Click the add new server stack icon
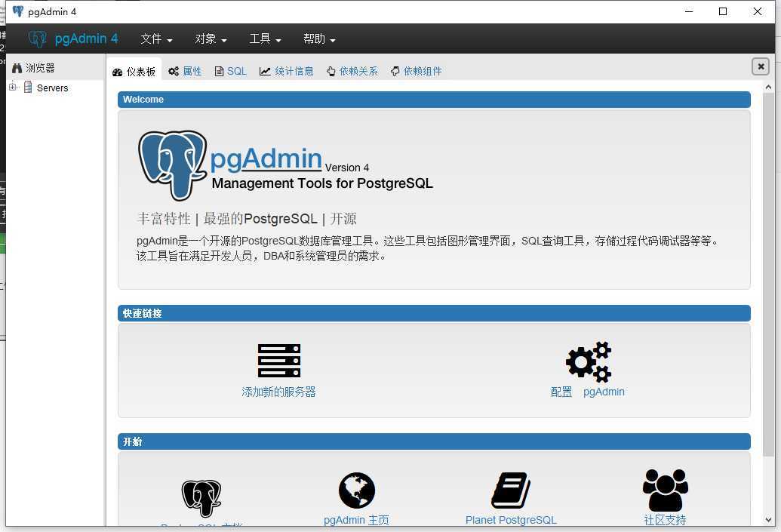This screenshot has height=532, width=781. point(279,361)
